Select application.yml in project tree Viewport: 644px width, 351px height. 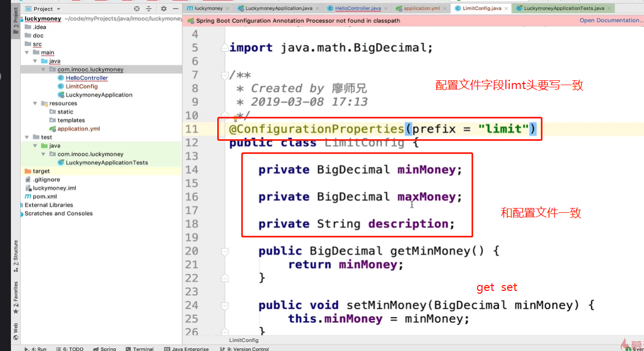(79, 129)
